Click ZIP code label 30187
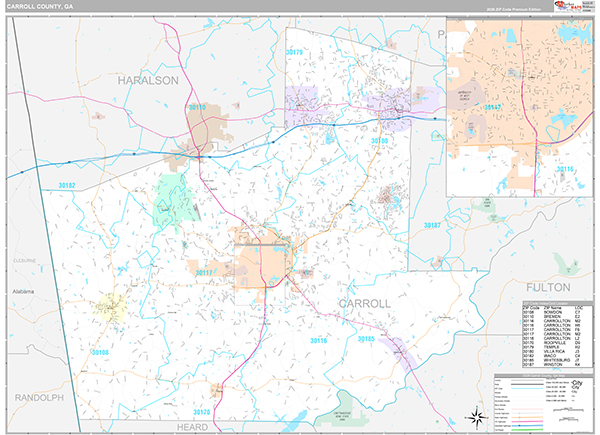Viewport: 600px width, 435px height. (x=432, y=225)
